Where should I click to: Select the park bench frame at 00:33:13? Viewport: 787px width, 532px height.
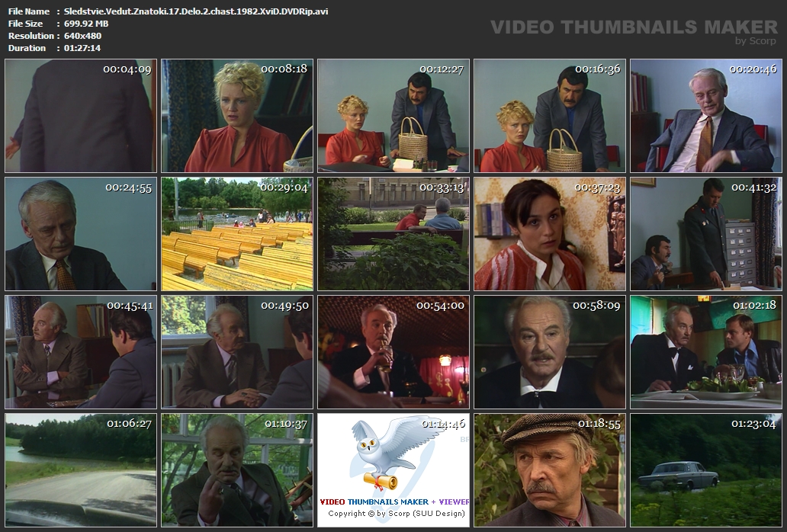(x=393, y=234)
